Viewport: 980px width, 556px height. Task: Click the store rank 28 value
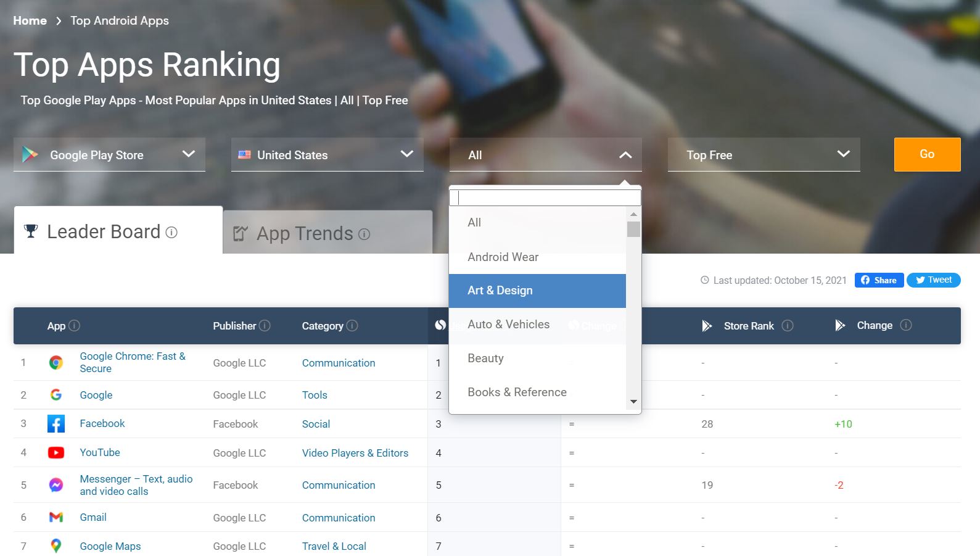[x=707, y=424]
